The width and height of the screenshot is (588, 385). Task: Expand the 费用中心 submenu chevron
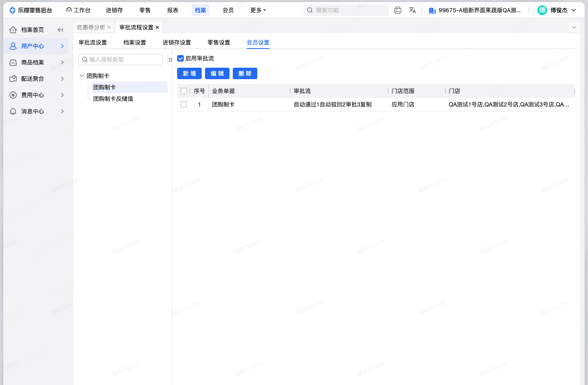[62, 95]
